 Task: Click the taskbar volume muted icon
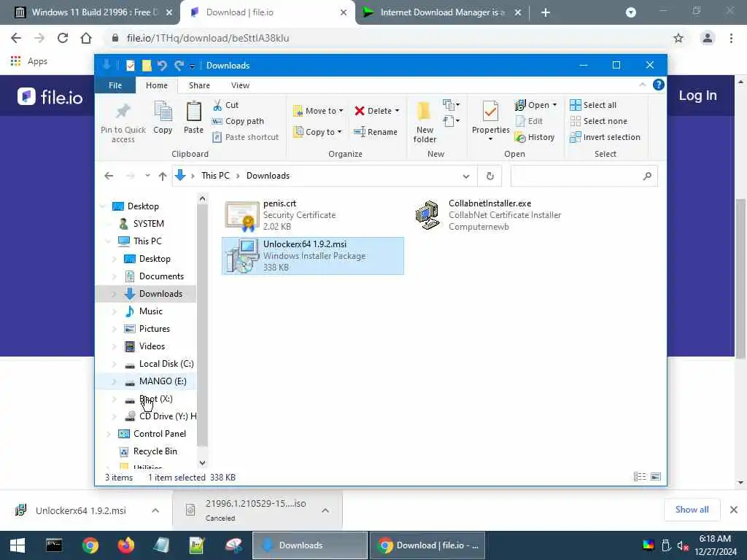coord(683,545)
